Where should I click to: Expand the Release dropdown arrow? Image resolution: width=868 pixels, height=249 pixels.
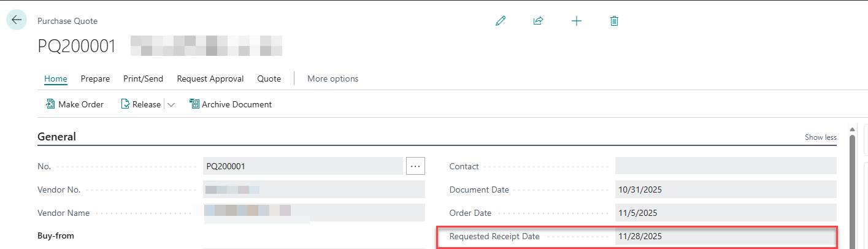tap(171, 105)
